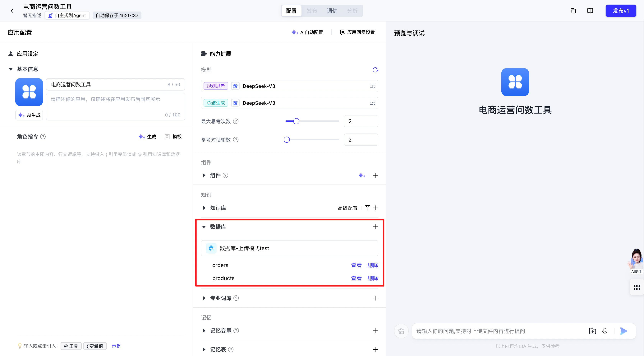Click the microphone voice input icon

point(605,331)
